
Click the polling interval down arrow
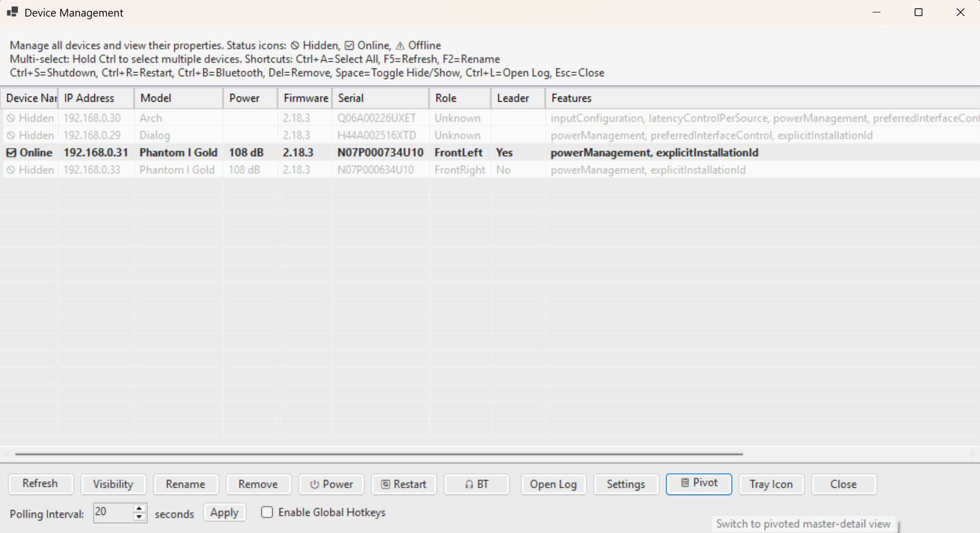(x=138, y=517)
